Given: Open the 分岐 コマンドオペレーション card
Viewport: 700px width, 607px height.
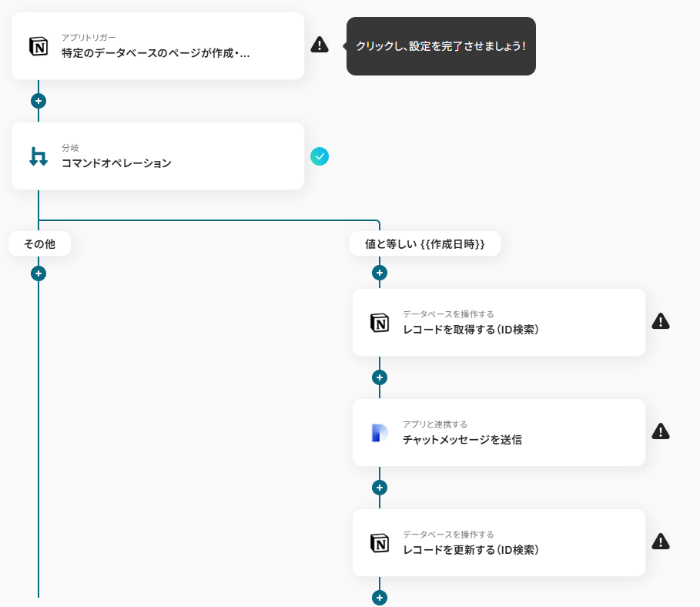Looking at the screenshot, I should pyautogui.click(x=158, y=156).
